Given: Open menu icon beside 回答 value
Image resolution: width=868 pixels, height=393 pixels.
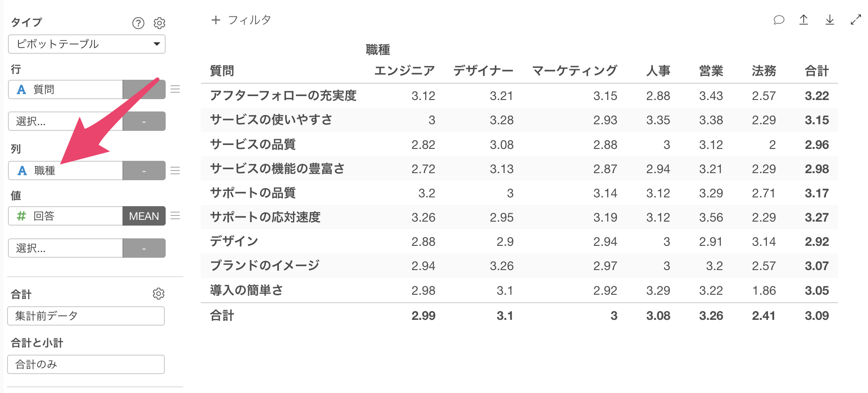Looking at the screenshot, I should coord(175,216).
